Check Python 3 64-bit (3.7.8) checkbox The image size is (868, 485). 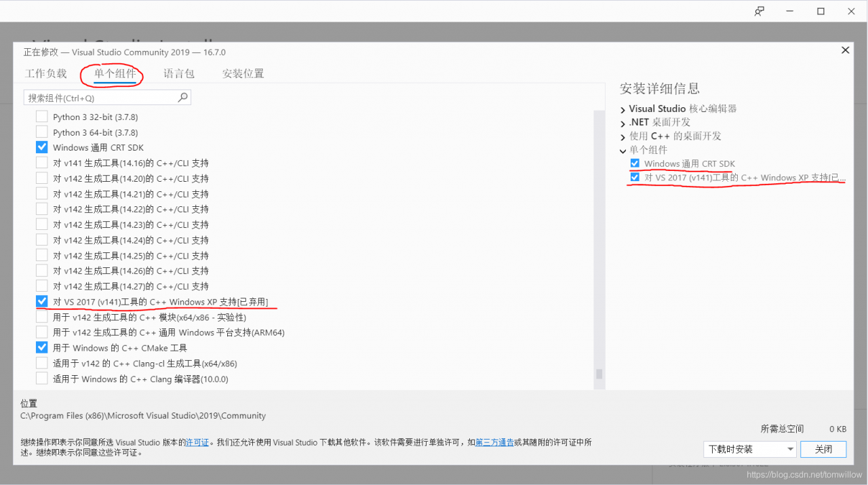[x=42, y=132]
